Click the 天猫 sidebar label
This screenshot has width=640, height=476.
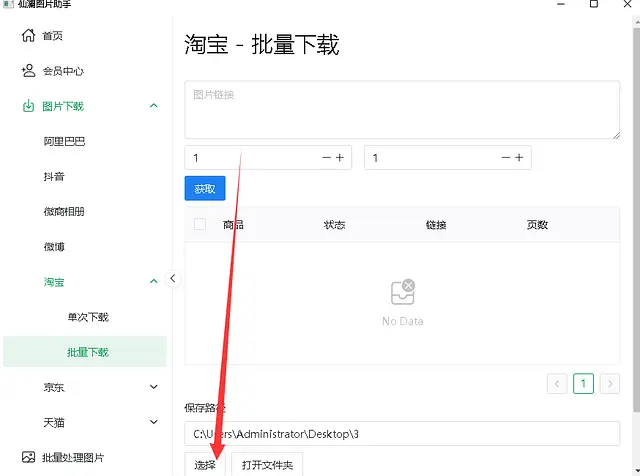pos(54,422)
